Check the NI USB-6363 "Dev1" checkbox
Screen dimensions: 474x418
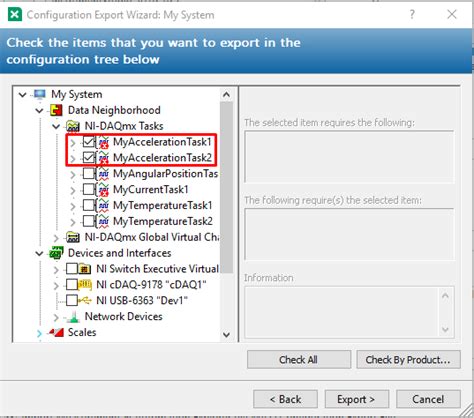pos(72,301)
